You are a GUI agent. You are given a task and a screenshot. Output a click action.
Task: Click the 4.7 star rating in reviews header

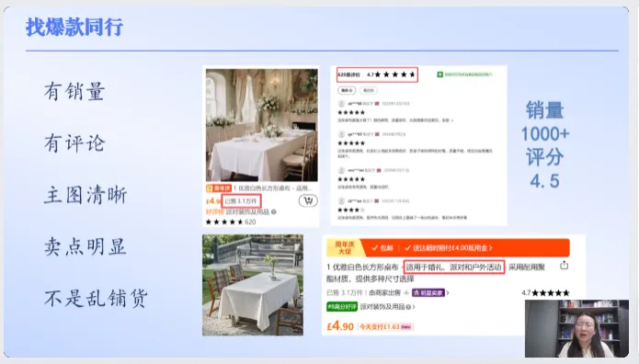click(391, 74)
